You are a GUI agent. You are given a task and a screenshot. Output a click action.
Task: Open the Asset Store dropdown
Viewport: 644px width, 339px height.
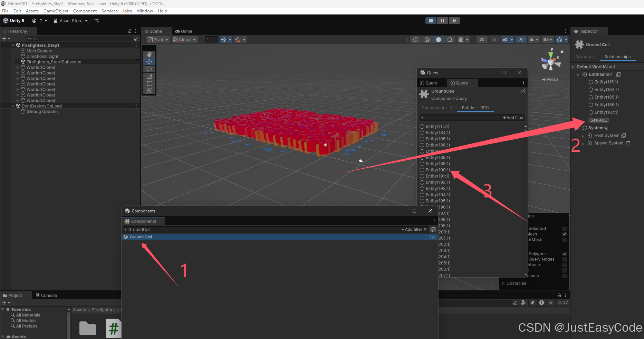[70, 21]
